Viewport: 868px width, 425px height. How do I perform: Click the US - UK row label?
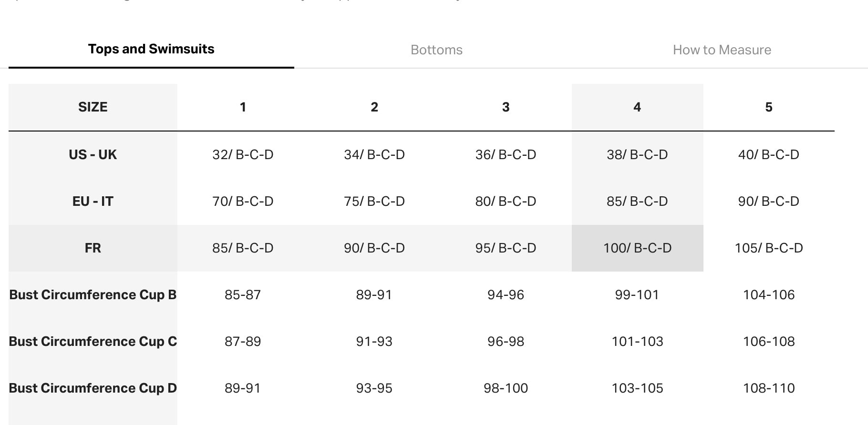(93, 155)
